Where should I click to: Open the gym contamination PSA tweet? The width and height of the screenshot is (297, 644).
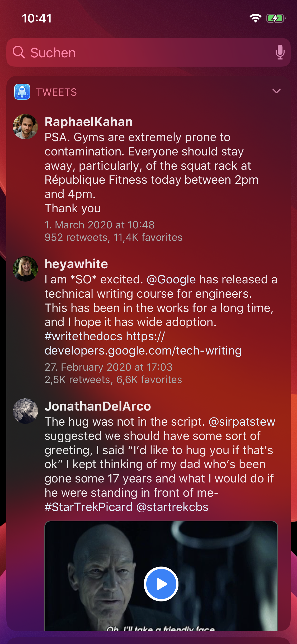152,173
